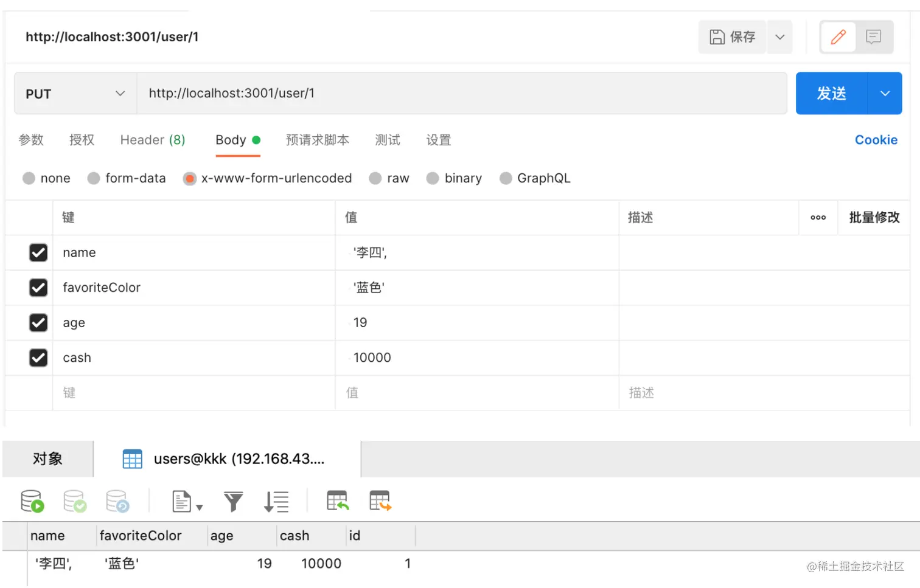This screenshot has height=588, width=920.
Task: Click the 保存 save button
Action: 733,37
